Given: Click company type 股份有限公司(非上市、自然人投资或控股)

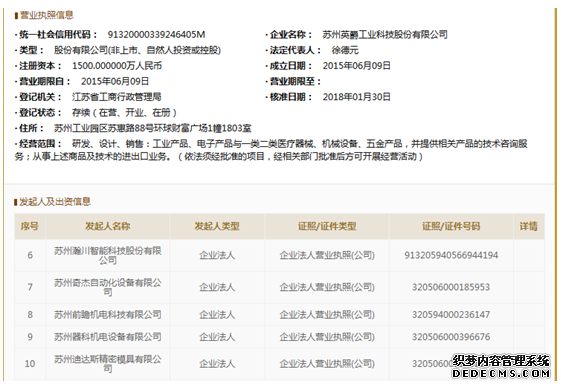Looking at the screenshot, I should coord(137,50).
